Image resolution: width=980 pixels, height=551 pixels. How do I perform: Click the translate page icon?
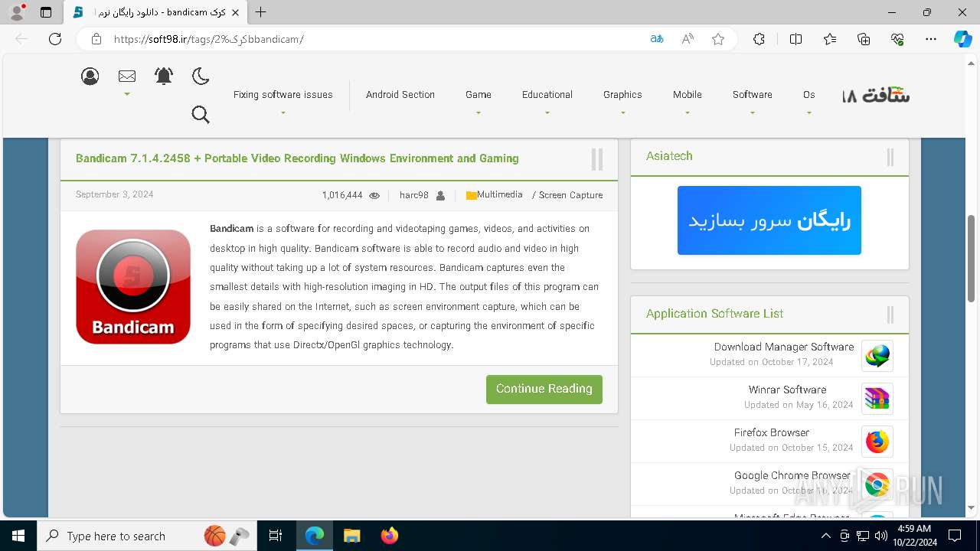[x=656, y=39]
